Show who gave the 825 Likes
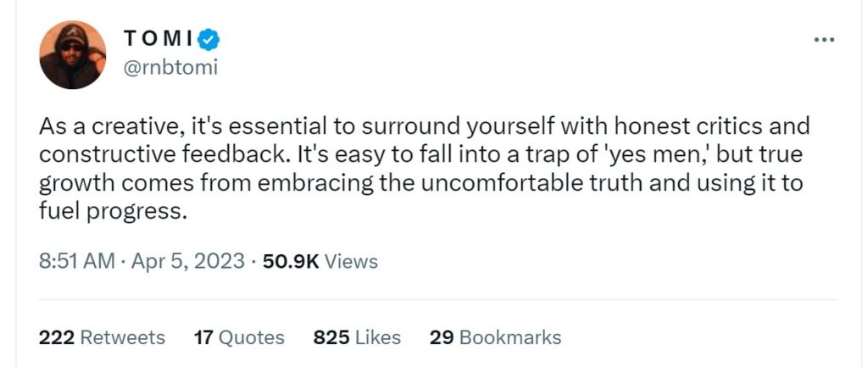The width and height of the screenshot is (868, 367). tap(357, 337)
